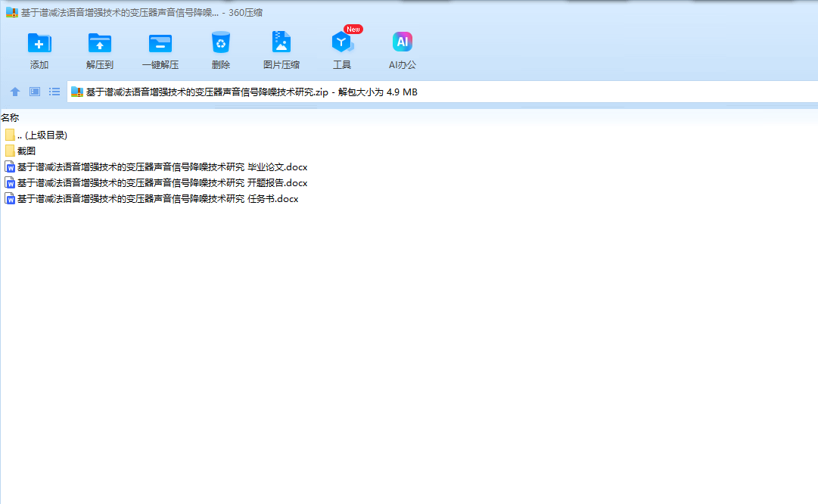Switch to list view icon

click(x=54, y=92)
